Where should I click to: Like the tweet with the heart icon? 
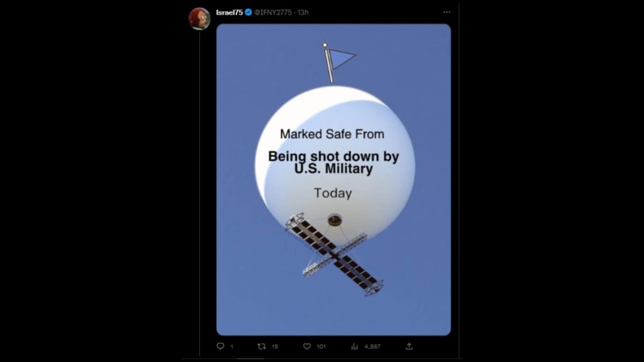tap(306, 346)
